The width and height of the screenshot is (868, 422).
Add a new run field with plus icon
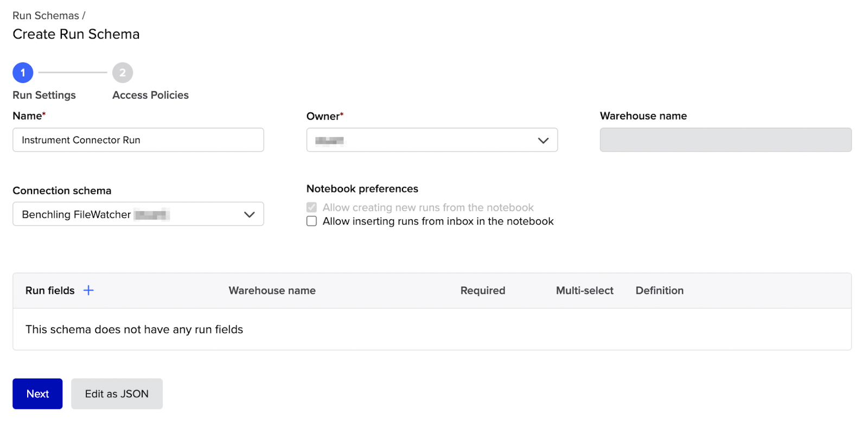tap(88, 291)
